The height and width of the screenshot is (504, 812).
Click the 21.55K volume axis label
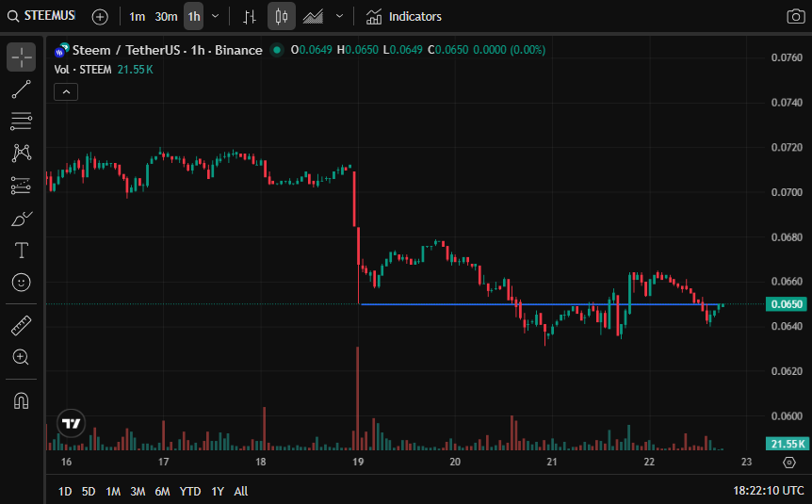pos(787,444)
